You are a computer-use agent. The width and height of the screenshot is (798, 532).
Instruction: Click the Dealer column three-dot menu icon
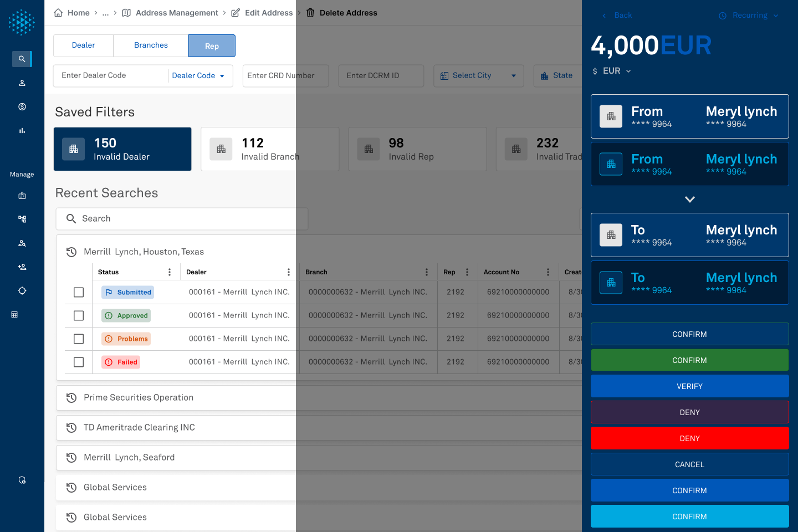pyautogui.click(x=288, y=272)
